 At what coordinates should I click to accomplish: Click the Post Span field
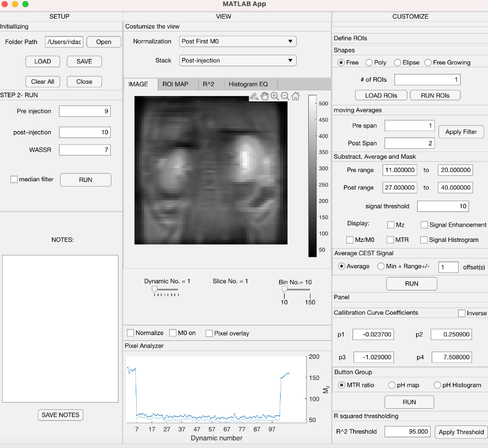(x=410, y=143)
